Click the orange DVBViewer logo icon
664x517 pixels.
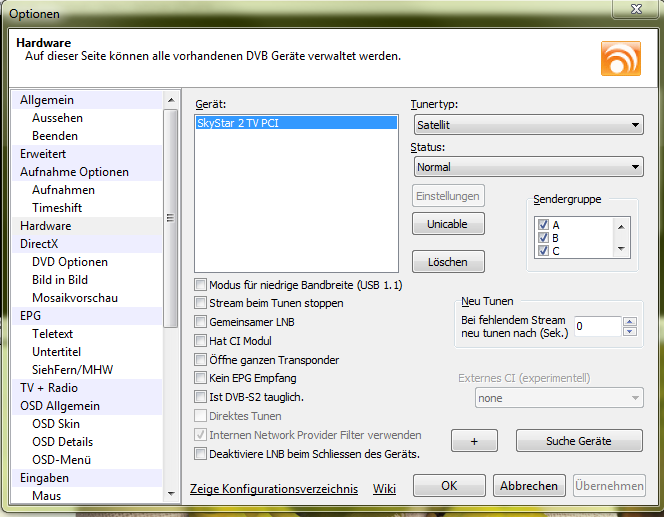point(620,58)
